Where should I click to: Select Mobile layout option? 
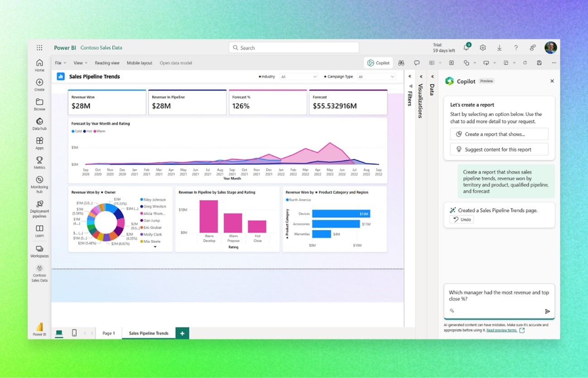coord(139,63)
